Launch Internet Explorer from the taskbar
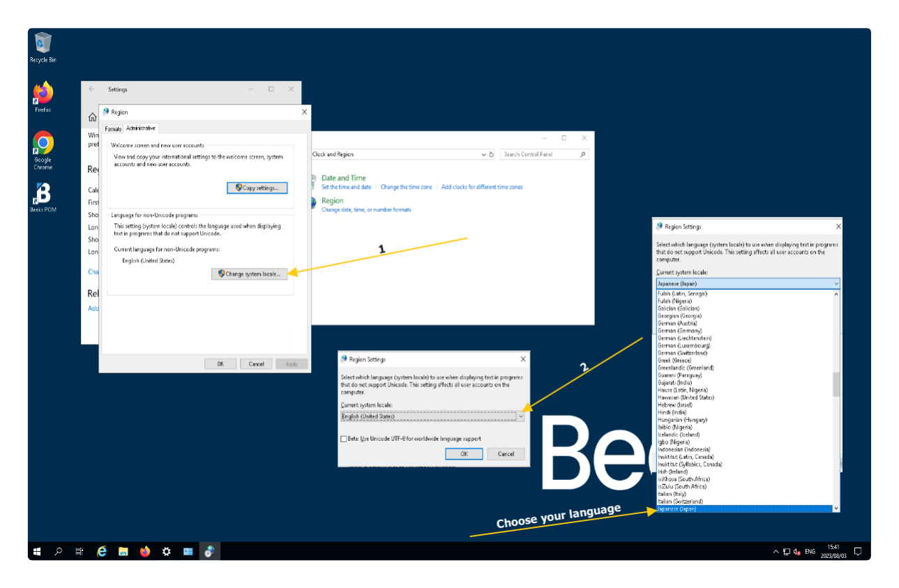 [x=102, y=551]
